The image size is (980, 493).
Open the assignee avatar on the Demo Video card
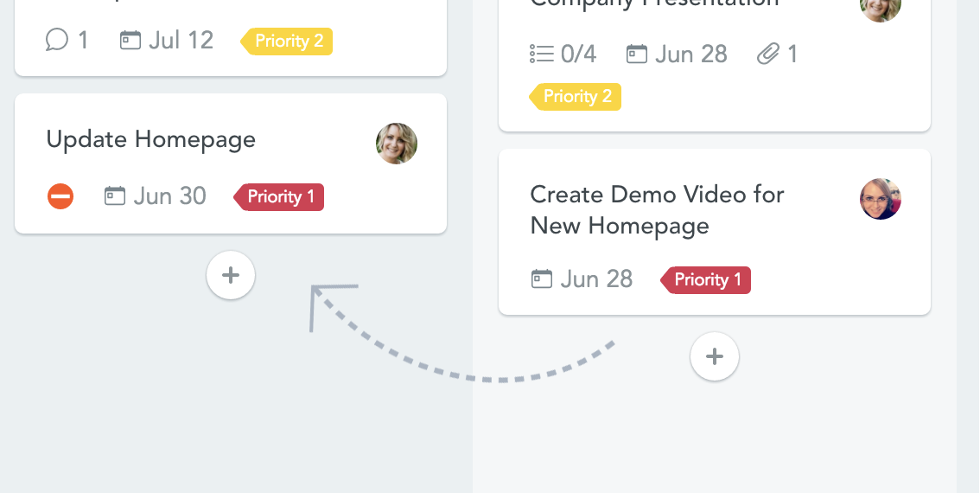(881, 199)
